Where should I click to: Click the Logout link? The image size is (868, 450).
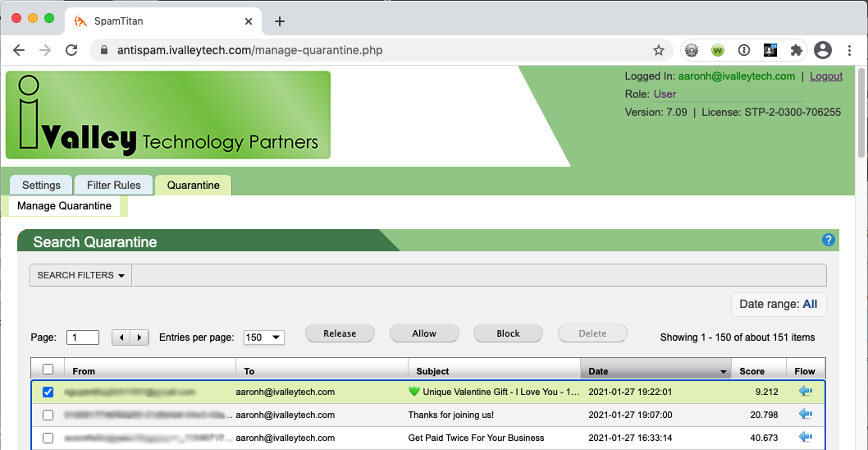tap(825, 76)
